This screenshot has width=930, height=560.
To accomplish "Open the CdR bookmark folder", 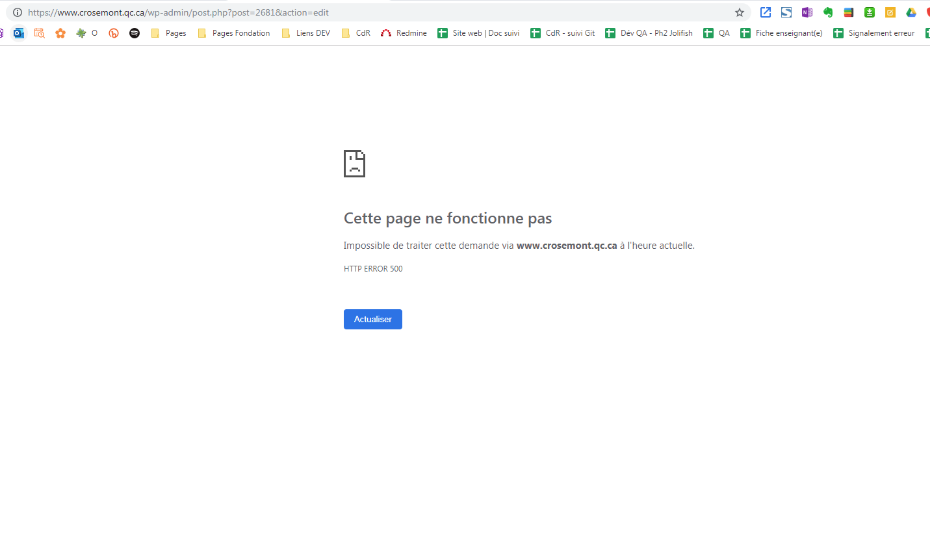I will click(356, 33).
